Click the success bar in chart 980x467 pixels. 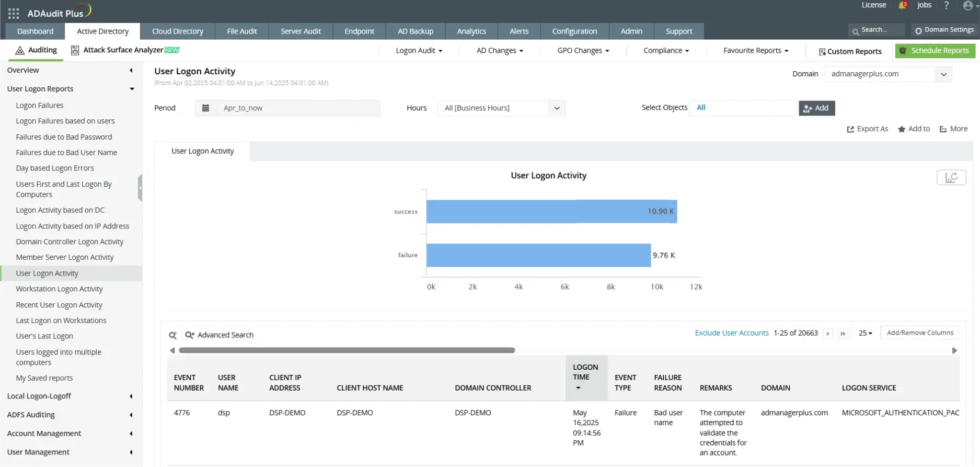551,212
